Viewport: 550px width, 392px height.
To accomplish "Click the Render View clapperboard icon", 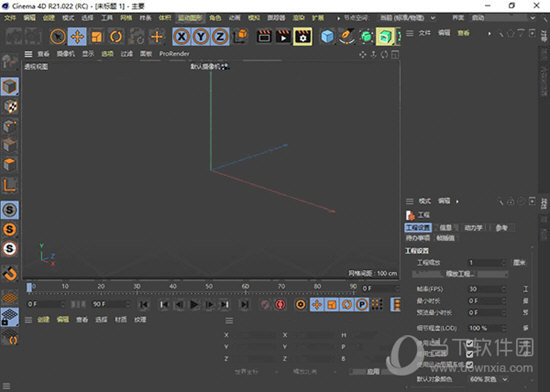I will (264, 36).
